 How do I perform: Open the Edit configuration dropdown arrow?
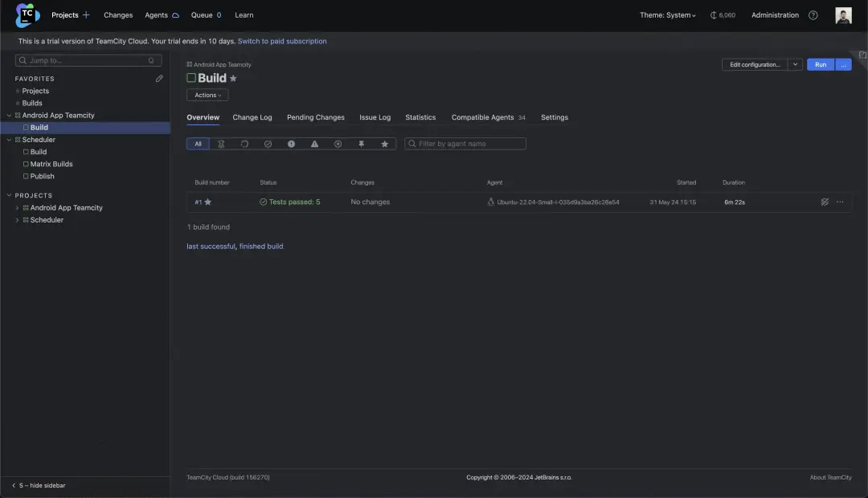point(796,65)
